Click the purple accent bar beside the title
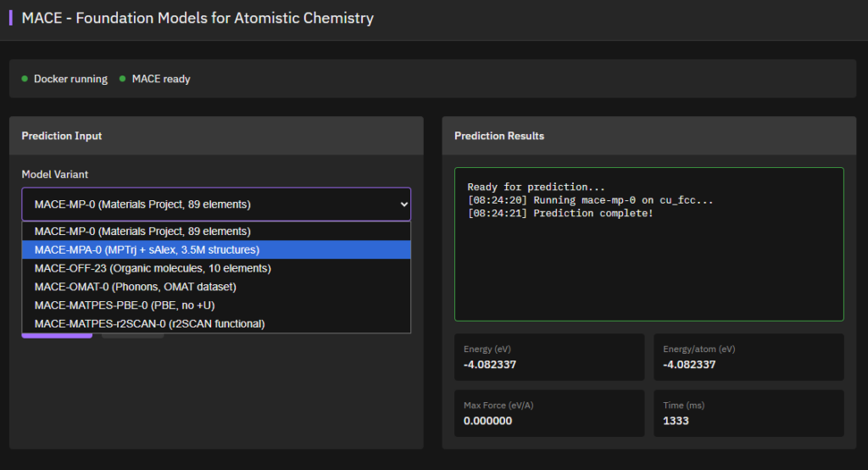Image resolution: width=868 pixels, height=470 pixels. (x=11, y=18)
